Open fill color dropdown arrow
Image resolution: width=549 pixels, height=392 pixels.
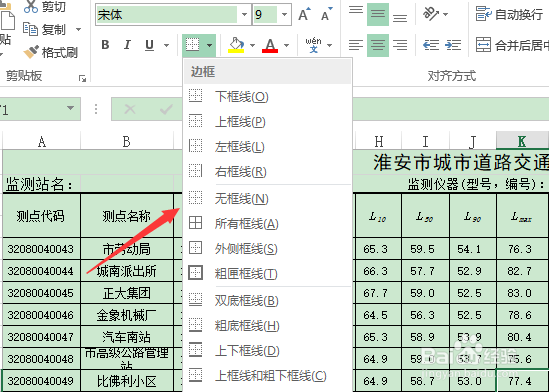(x=252, y=45)
